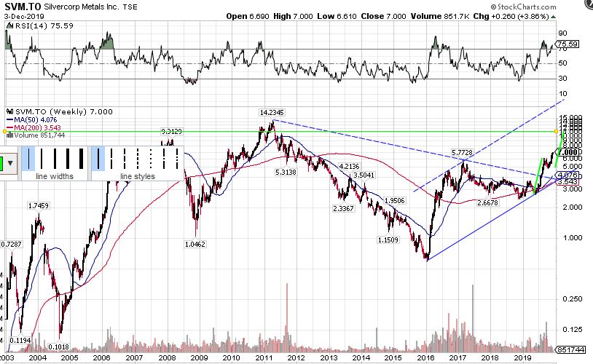Image resolution: width=593 pixels, height=364 pixels.
Task: Choose the dotted line style
Action: pyautogui.click(x=151, y=159)
